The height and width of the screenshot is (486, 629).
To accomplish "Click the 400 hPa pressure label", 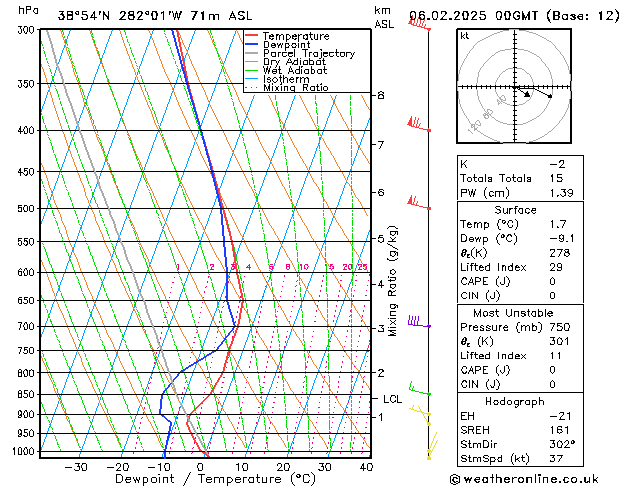I will coord(28,130).
